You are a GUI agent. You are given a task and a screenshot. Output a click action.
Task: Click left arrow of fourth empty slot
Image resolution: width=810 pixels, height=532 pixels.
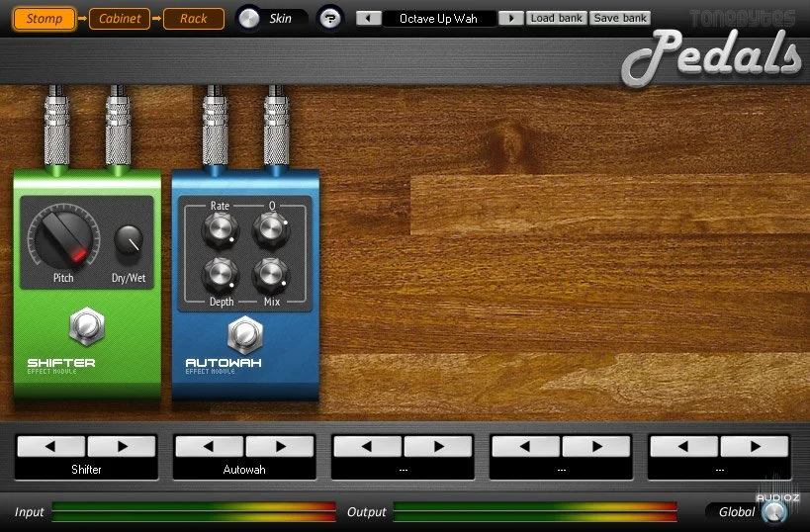(x=526, y=446)
